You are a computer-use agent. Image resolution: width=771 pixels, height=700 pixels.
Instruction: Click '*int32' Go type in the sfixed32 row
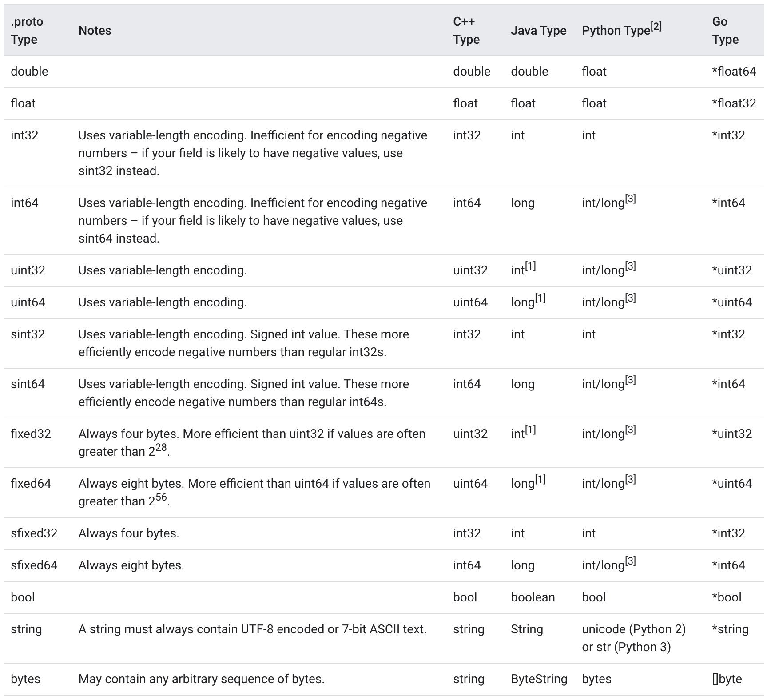(x=728, y=533)
